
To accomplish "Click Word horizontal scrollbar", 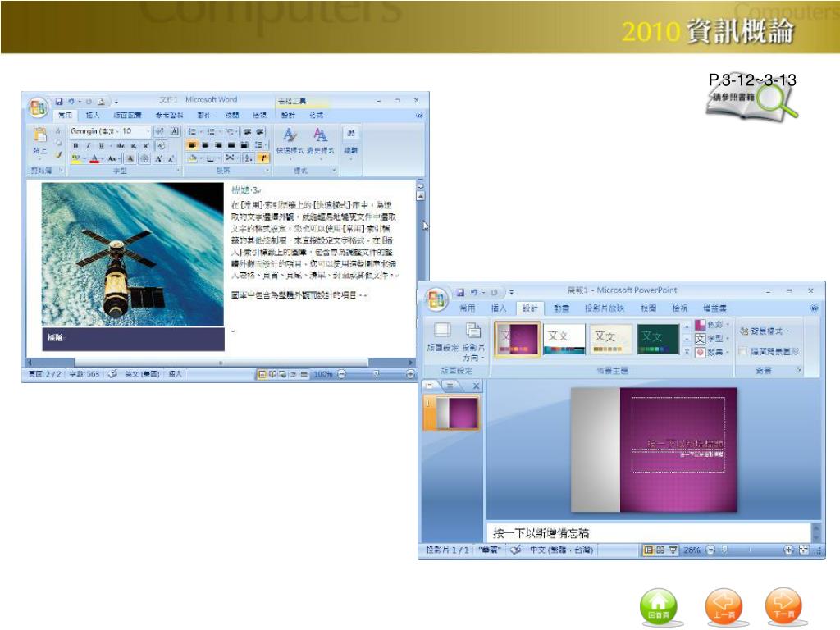I will (x=221, y=363).
